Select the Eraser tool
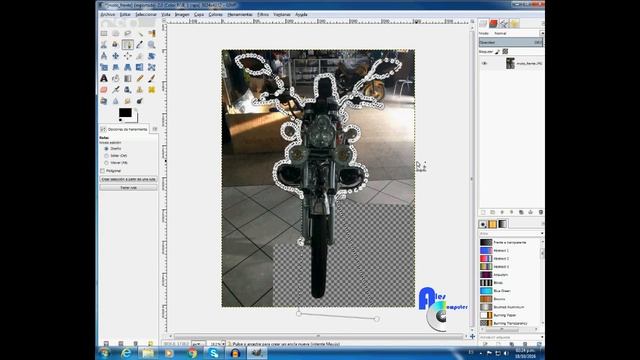Image resolution: width=640 pixels, height=360 pixels. tap(104, 89)
